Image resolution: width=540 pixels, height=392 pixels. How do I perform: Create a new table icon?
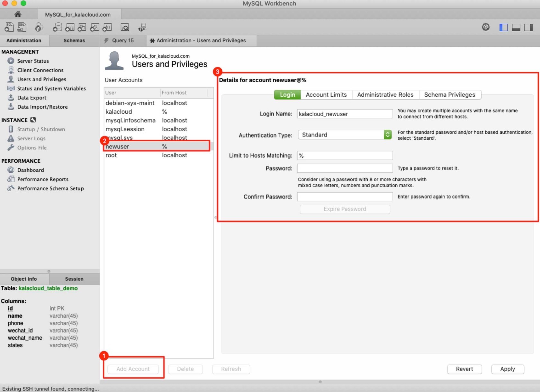(70, 27)
